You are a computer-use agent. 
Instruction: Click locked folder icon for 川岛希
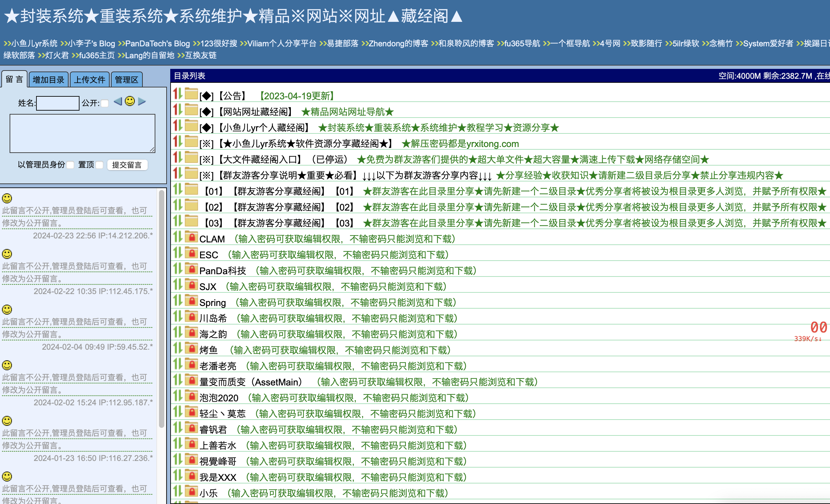click(191, 316)
